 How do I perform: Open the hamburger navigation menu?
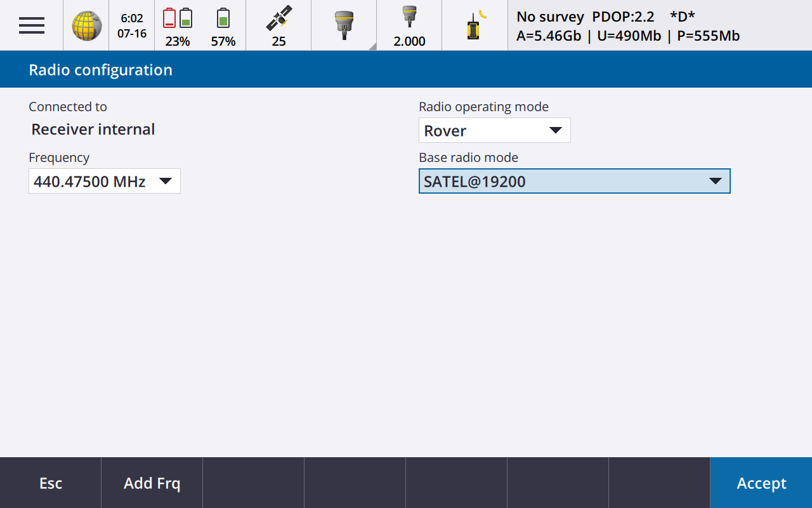[x=30, y=25]
